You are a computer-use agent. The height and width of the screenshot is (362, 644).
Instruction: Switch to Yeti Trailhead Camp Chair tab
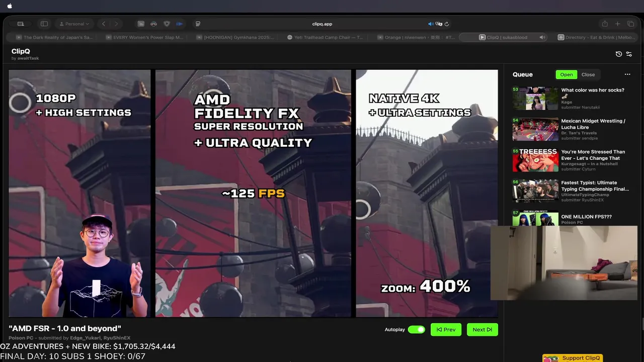[325, 37]
